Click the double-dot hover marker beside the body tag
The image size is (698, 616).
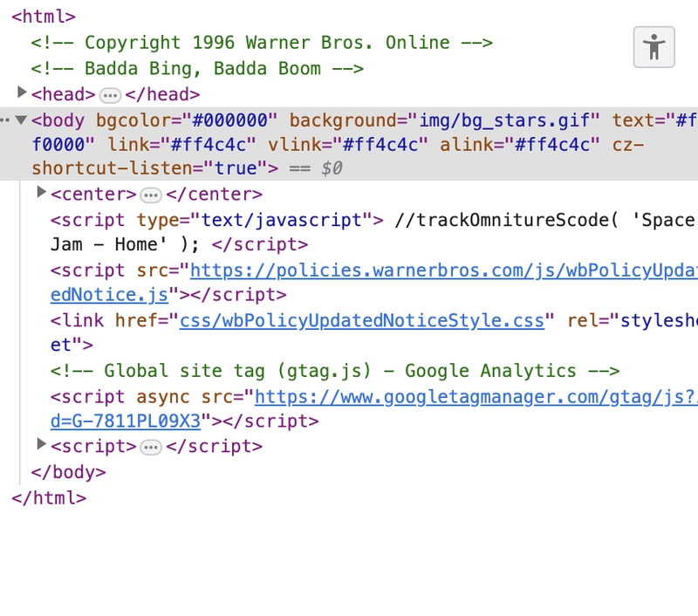pyautogui.click(x=7, y=120)
